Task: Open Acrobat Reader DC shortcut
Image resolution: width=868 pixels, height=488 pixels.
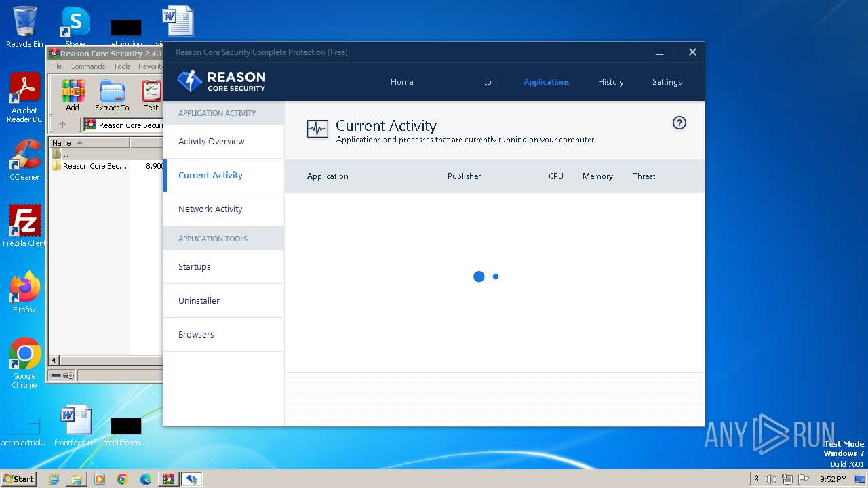Action: point(24,98)
